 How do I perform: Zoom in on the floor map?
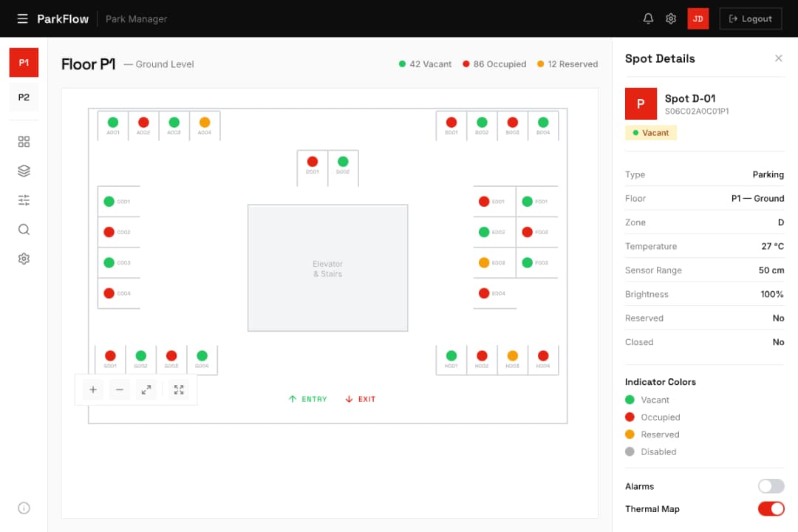point(92,389)
